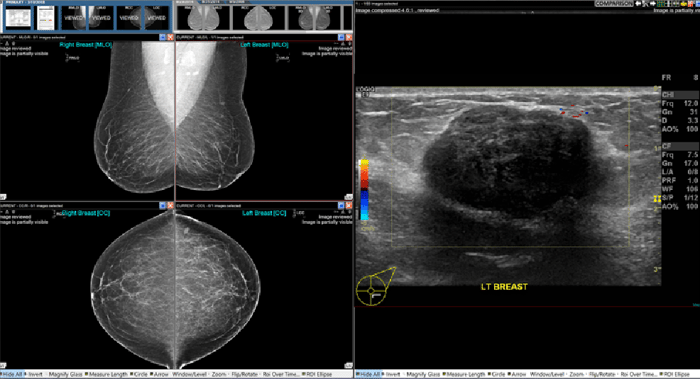
Task: Switch to the first prior-study tab
Action: tap(184, 2)
